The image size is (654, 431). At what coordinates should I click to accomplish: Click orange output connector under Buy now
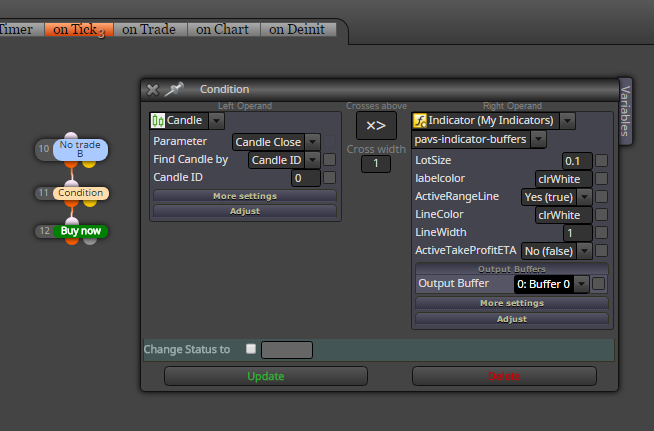(x=72, y=241)
